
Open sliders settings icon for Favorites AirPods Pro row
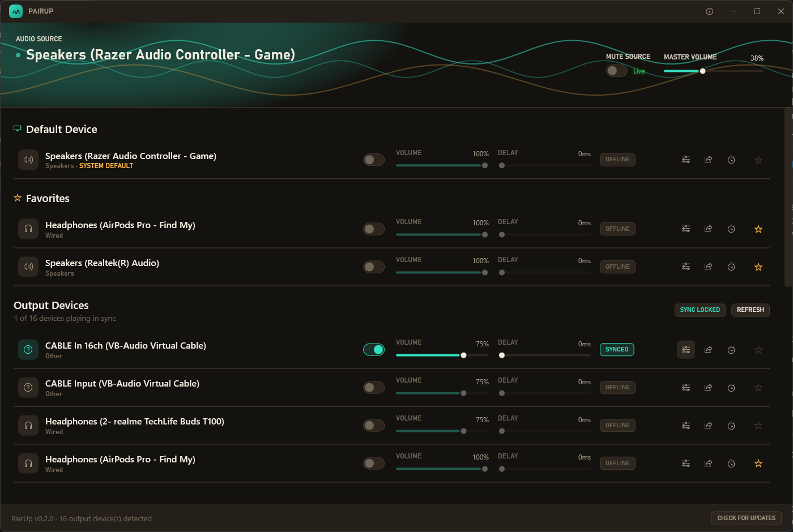[x=686, y=229]
